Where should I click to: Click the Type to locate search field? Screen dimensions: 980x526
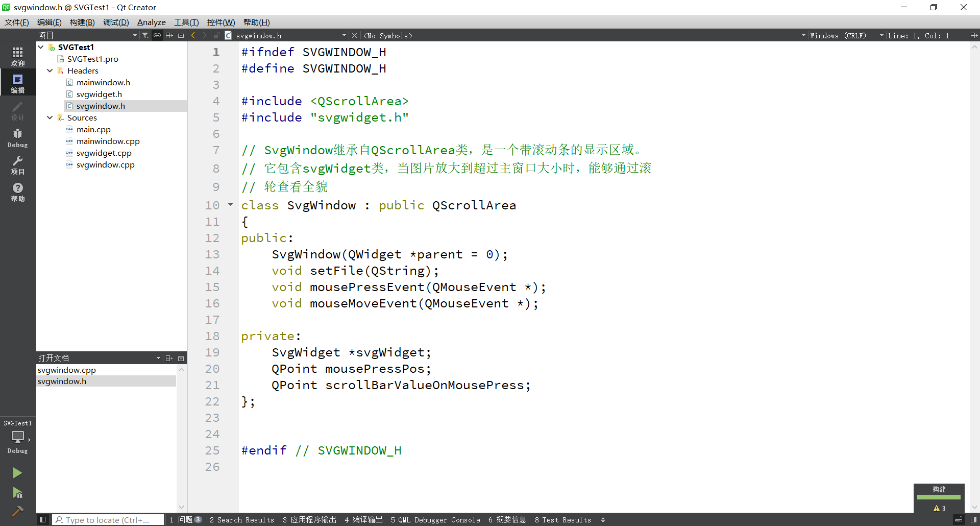tap(108, 520)
